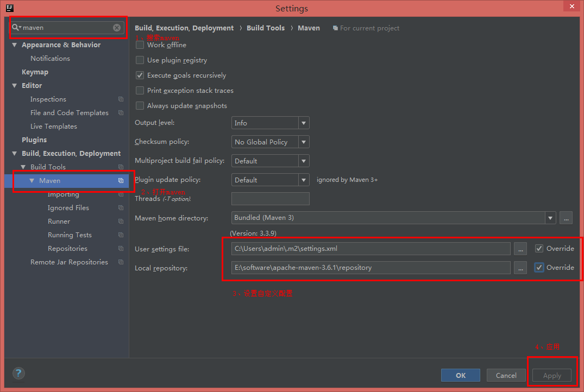Click Apply button

click(551, 375)
